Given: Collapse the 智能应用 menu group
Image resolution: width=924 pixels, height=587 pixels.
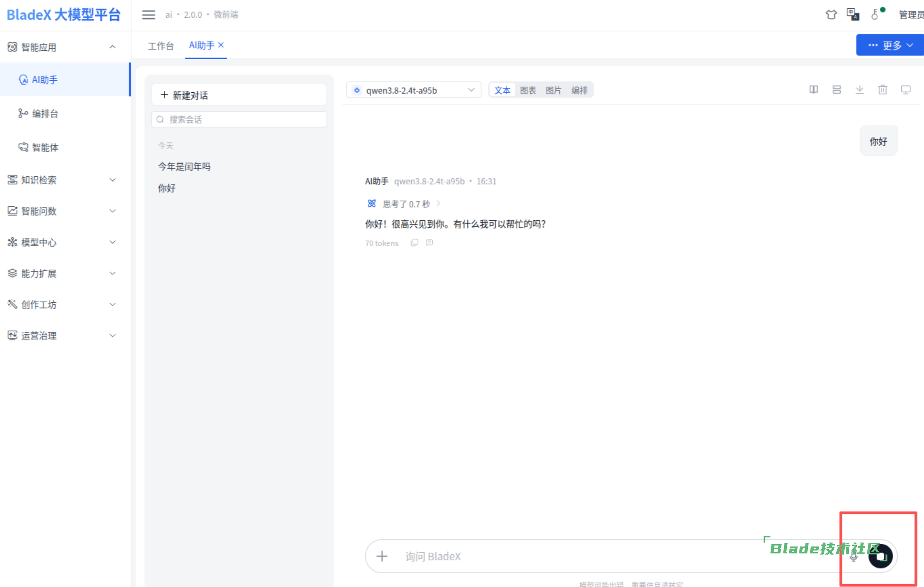Looking at the screenshot, I should coord(65,47).
